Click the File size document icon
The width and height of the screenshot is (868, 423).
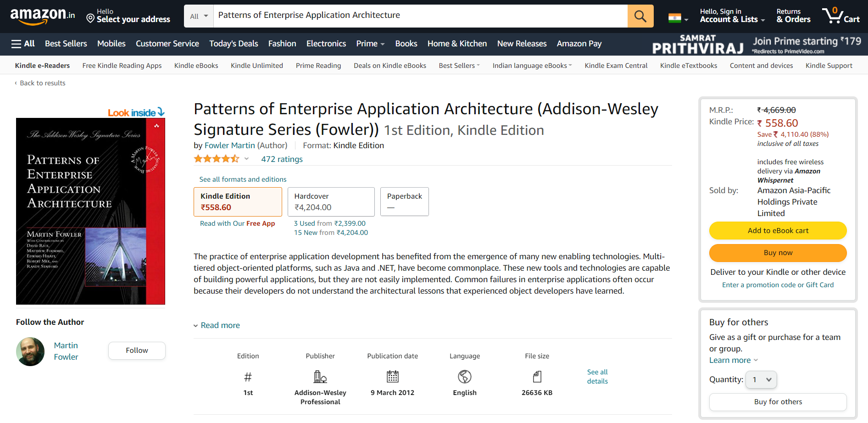pyautogui.click(x=537, y=377)
